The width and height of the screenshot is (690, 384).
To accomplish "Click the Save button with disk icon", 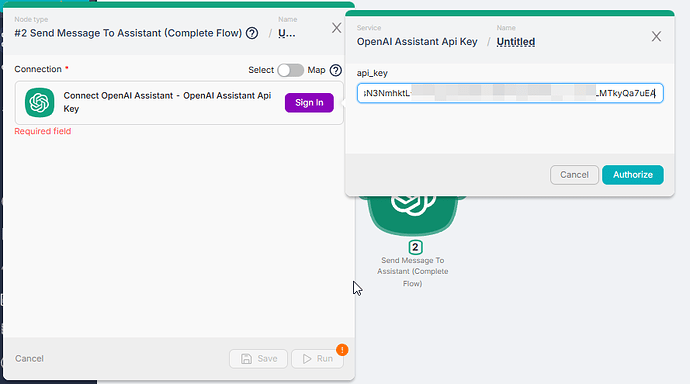I will (x=258, y=358).
